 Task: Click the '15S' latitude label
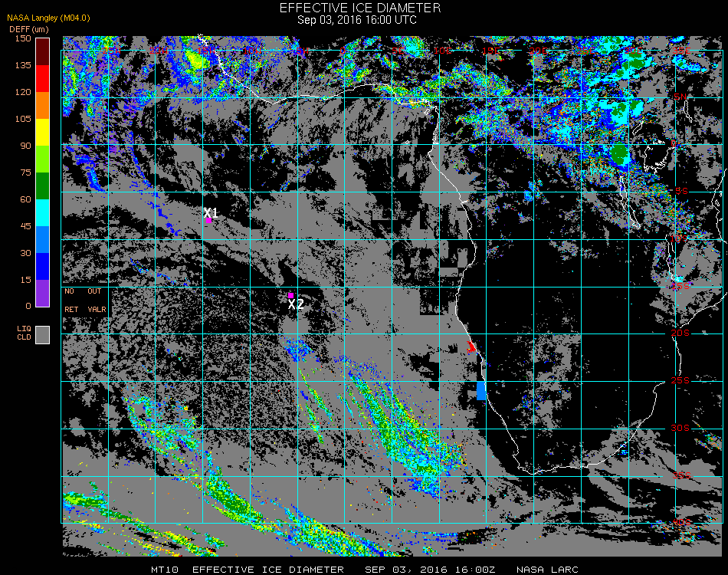click(x=680, y=286)
